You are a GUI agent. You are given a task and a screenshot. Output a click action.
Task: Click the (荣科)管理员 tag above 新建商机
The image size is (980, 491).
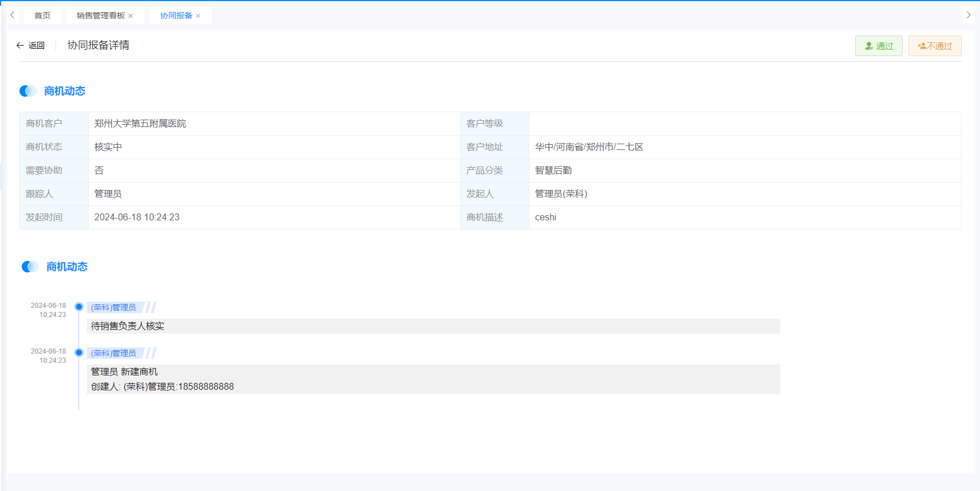point(114,353)
